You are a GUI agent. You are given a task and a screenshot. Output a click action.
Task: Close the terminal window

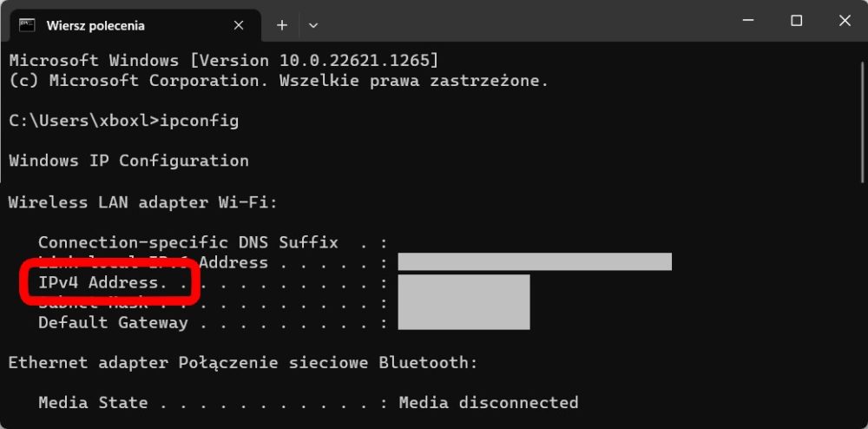point(845,21)
